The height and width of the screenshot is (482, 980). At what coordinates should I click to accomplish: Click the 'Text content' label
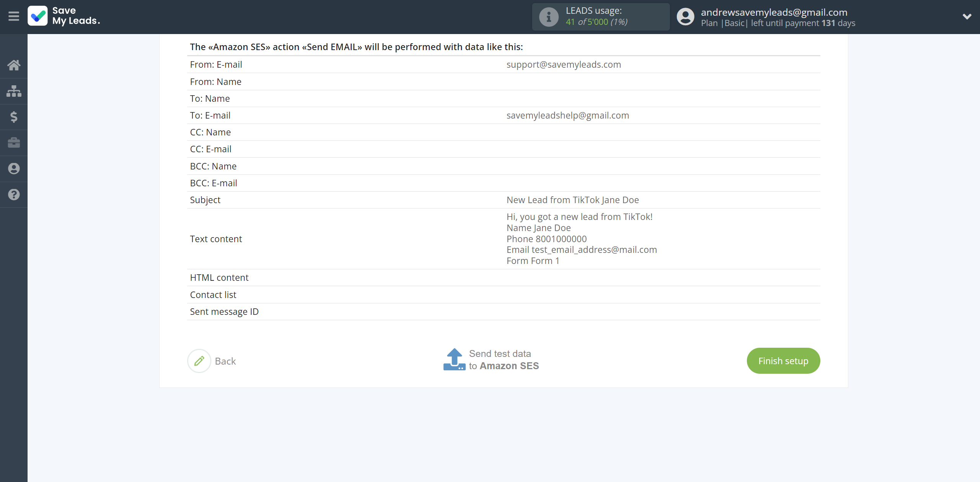[216, 239]
